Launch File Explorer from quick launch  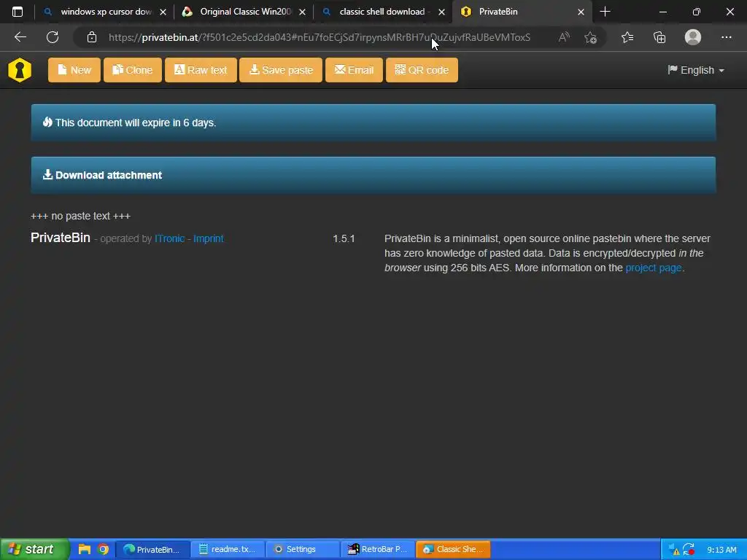[85, 549]
